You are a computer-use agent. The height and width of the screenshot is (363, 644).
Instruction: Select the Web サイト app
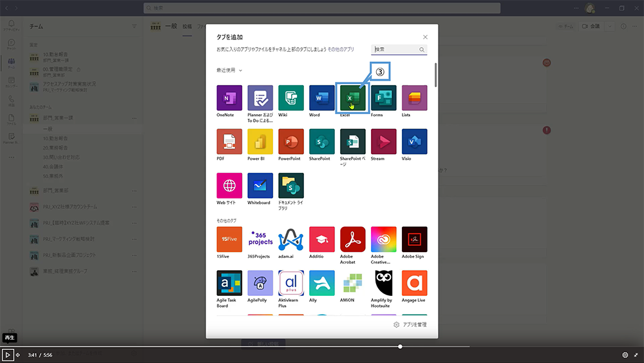(x=229, y=186)
